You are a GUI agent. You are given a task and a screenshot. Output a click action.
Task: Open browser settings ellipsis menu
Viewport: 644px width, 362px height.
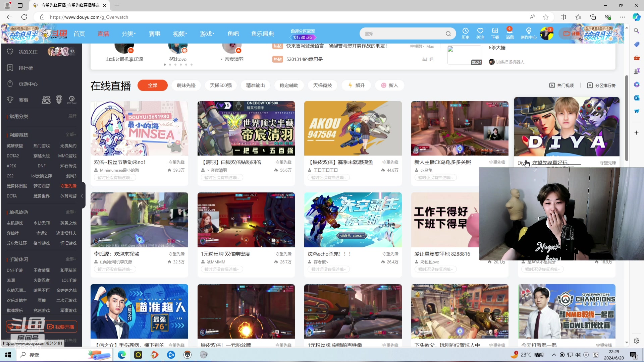pos(623,17)
